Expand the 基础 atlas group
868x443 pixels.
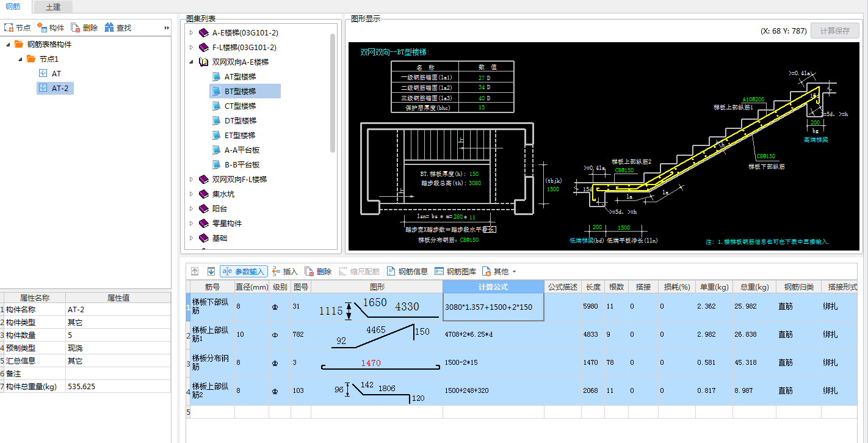coord(191,238)
